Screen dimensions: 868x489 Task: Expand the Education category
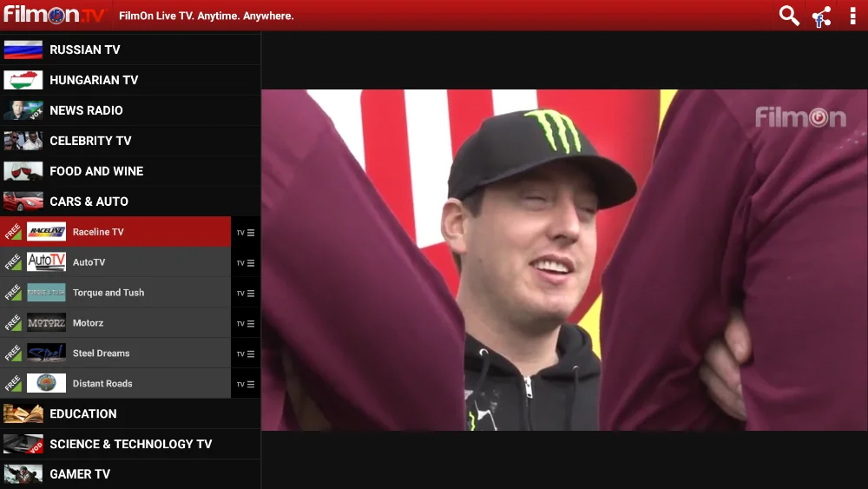(x=130, y=413)
